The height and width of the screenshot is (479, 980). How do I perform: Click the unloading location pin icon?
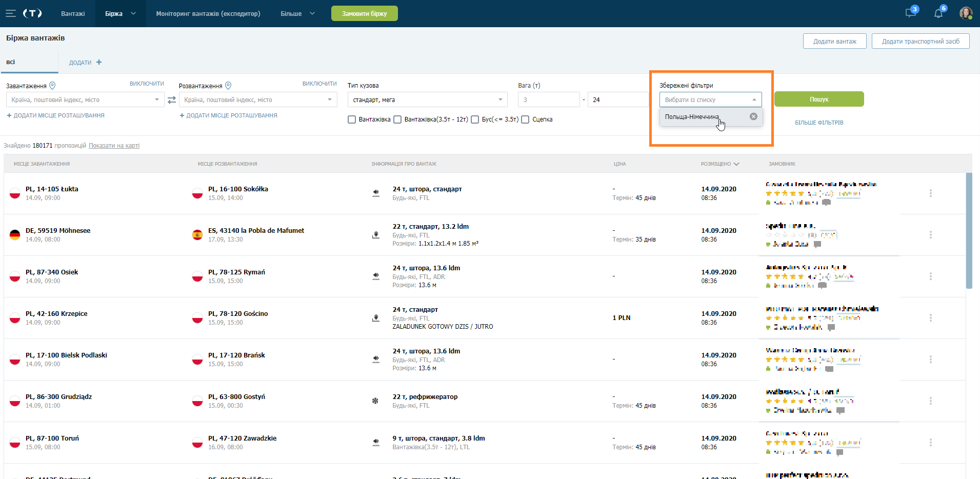228,86
